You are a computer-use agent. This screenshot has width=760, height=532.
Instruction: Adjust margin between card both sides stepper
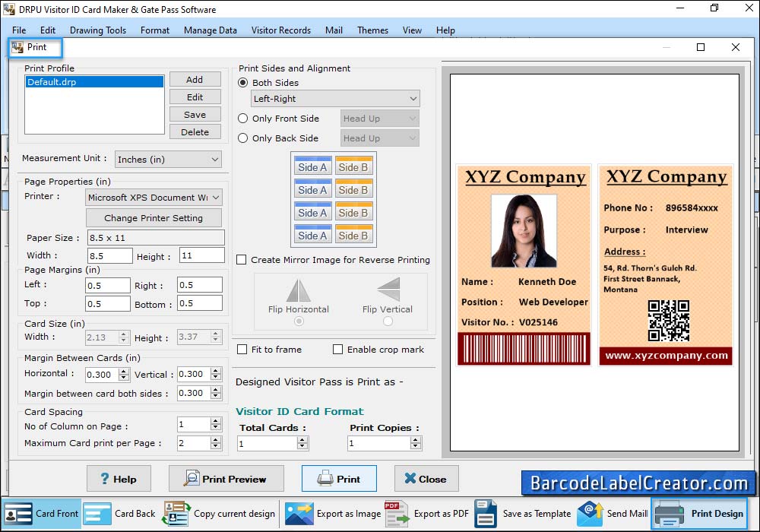216,393
